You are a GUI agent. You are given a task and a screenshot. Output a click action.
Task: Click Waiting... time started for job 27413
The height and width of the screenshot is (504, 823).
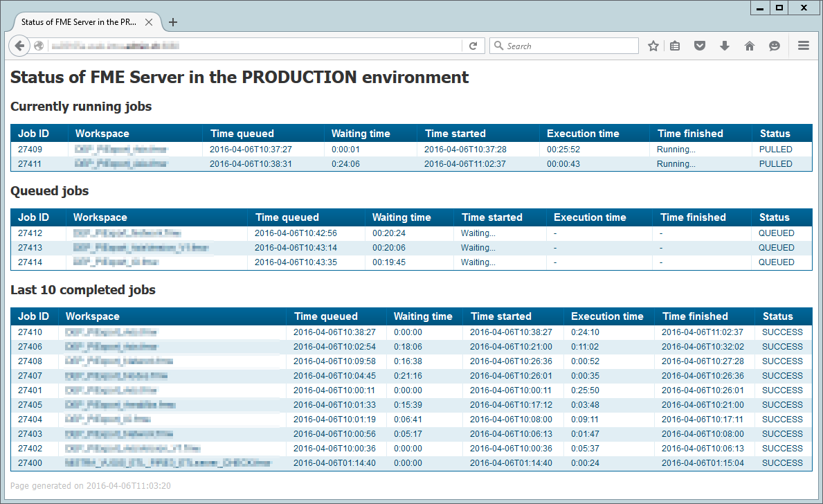pyautogui.click(x=478, y=248)
